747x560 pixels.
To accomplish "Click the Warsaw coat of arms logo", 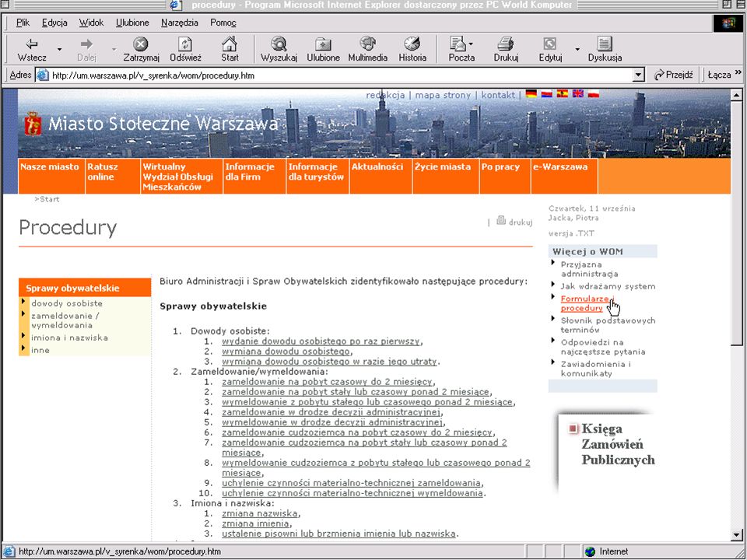I will click(33, 124).
